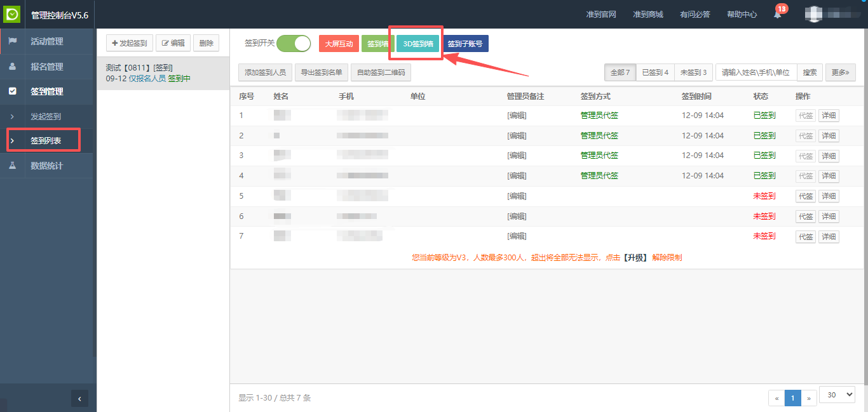
Task: Click 导出签到名单 button
Action: (322, 72)
